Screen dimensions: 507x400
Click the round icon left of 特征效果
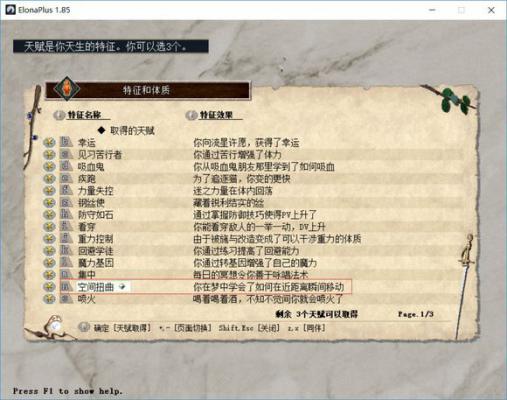pyautogui.click(x=191, y=115)
